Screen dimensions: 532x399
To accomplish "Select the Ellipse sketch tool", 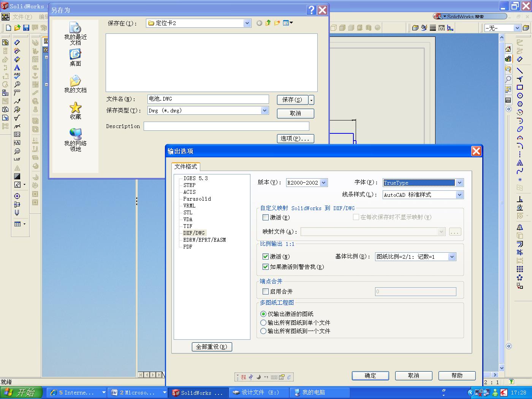I will (520, 129).
